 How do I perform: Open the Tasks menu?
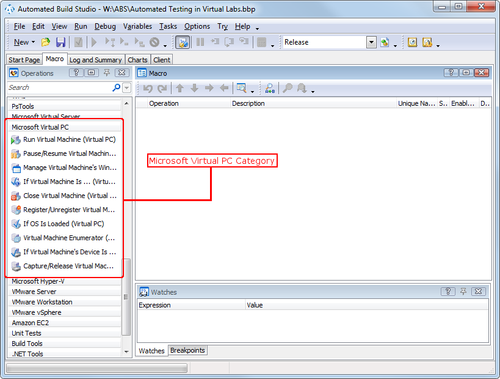168,26
